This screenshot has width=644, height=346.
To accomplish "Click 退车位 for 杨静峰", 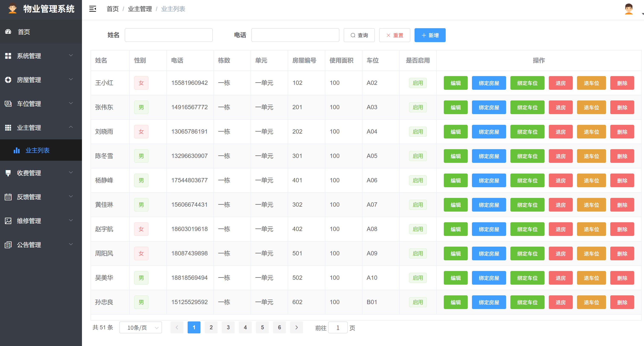I will click(x=591, y=181).
